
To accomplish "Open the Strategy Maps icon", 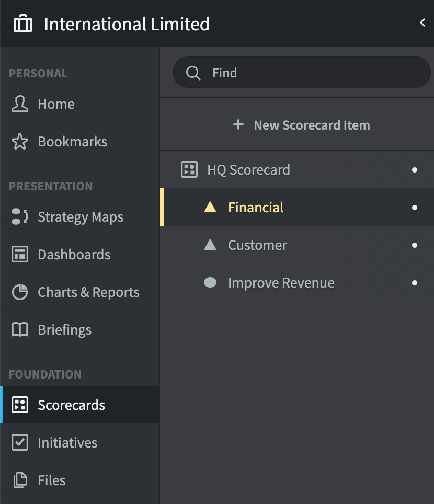I will [x=19, y=216].
